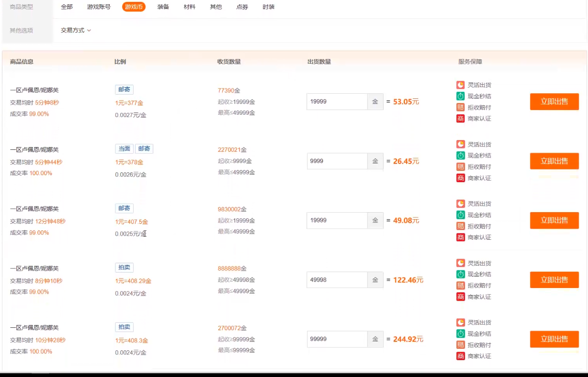
Task: Click the 拒收赔付 icon in second listing
Action: 460,167
